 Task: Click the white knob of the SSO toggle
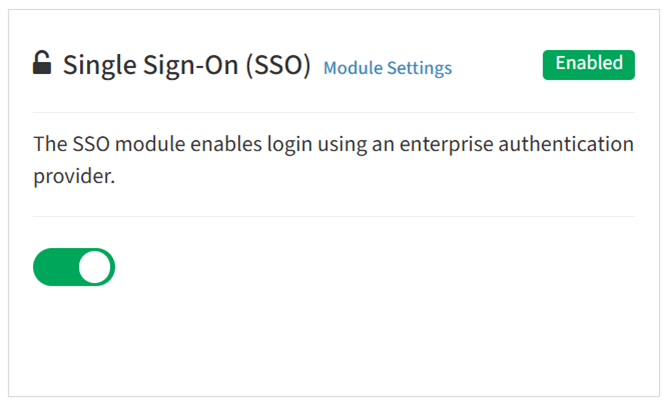coord(95,267)
